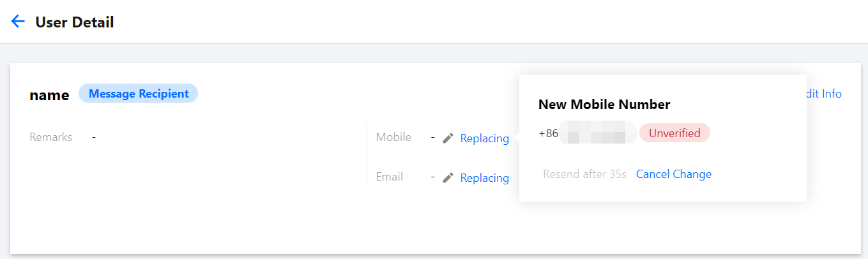Screen dimensions: 868x259
Task: Click the Remarks field label
Action: pos(51,137)
